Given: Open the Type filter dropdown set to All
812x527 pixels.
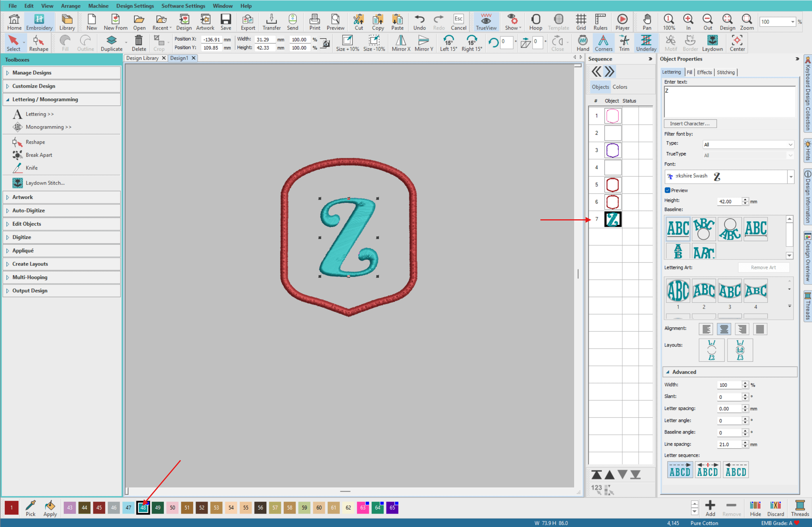Looking at the screenshot, I should 748,144.
